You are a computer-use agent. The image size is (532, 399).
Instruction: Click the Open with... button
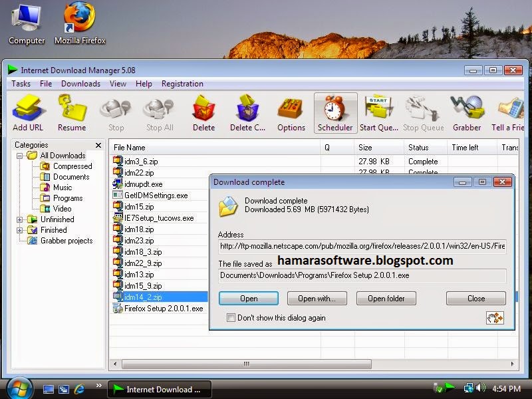coord(317,298)
